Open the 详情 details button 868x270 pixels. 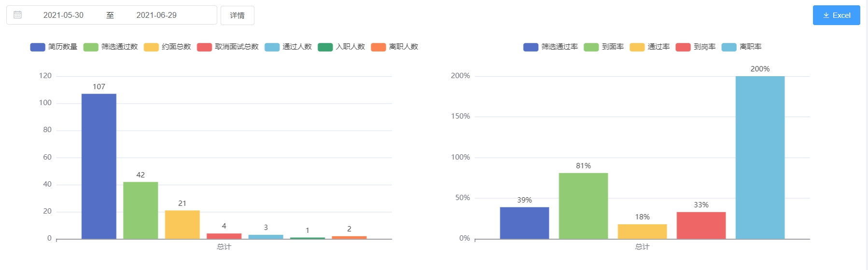[x=237, y=15]
